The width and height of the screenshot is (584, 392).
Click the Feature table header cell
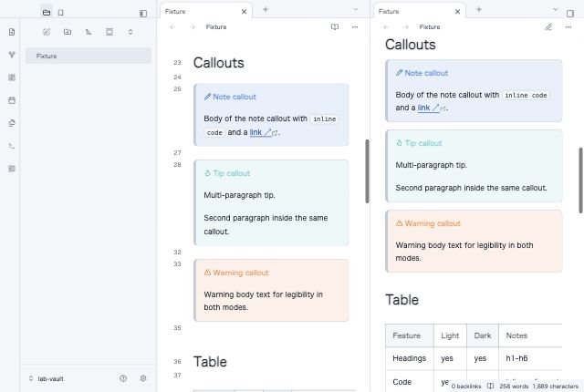[x=410, y=335]
